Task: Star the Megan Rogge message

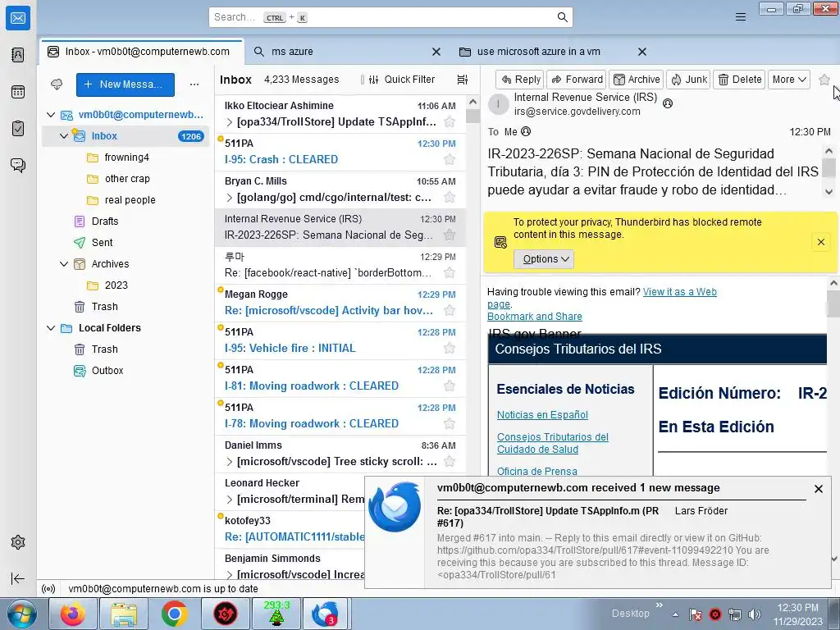Action: point(450,310)
